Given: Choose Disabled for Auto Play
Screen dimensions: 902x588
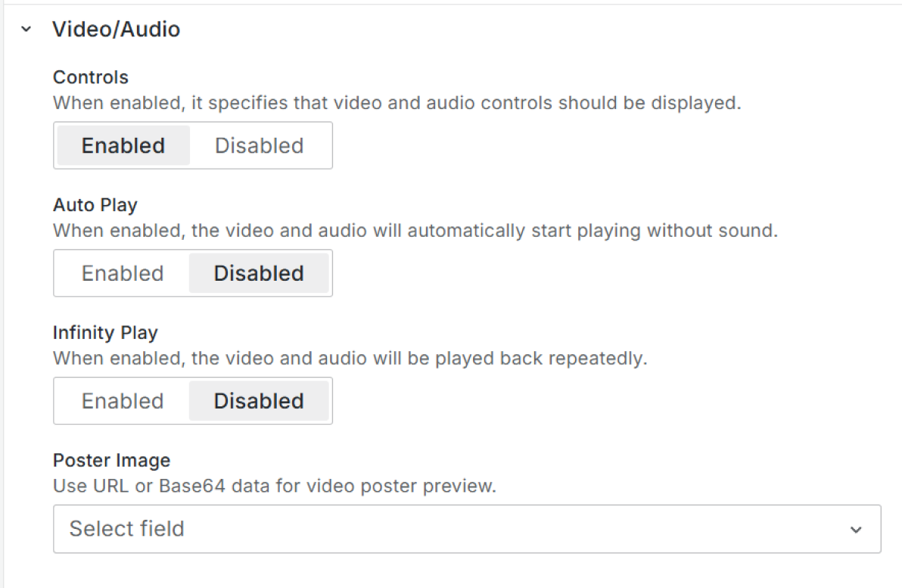Looking at the screenshot, I should tap(259, 273).
